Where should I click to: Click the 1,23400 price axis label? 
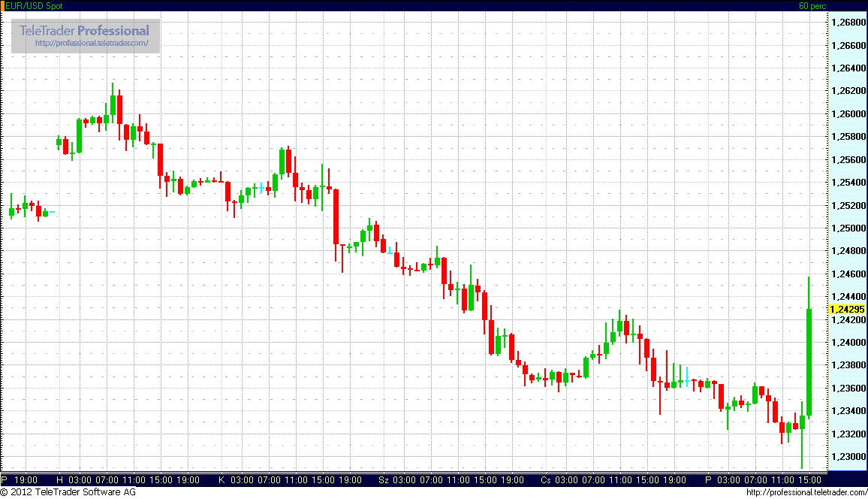pos(848,411)
